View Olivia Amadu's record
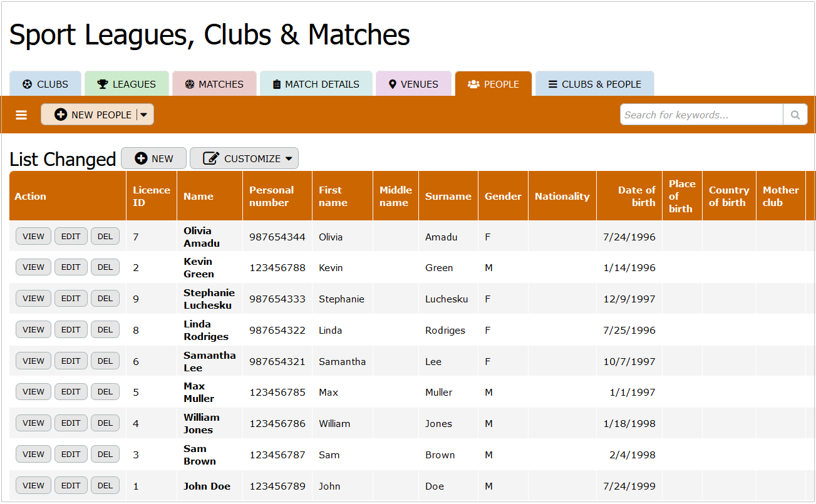The height and width of the screenshot is (504, 816). click(x=33, y=237)
